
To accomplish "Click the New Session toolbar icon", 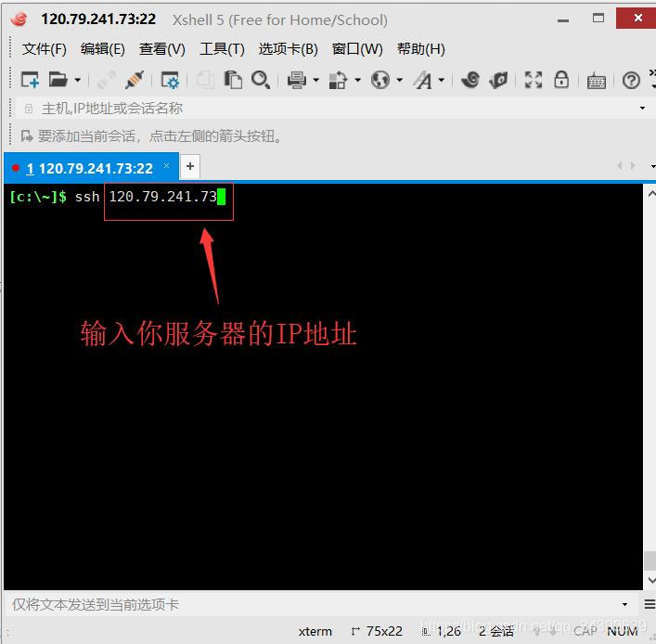I will [30, 80].
